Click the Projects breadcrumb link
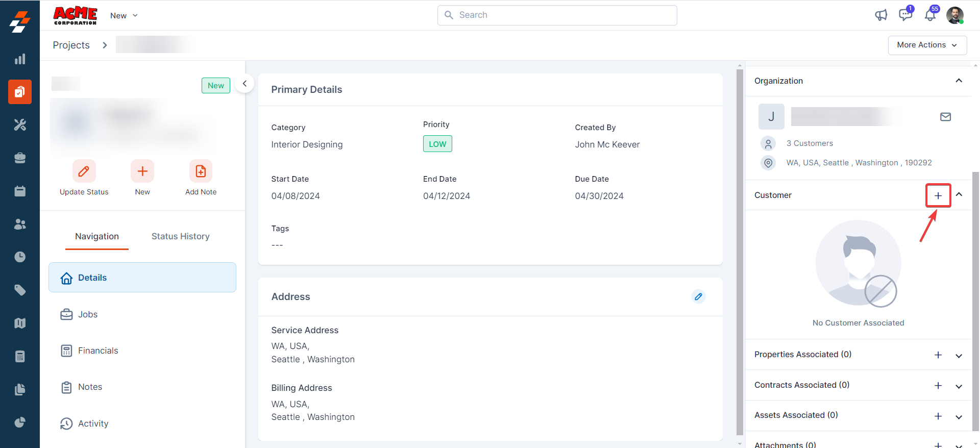This screenshot has width=980, height=448. click(71, 45)
